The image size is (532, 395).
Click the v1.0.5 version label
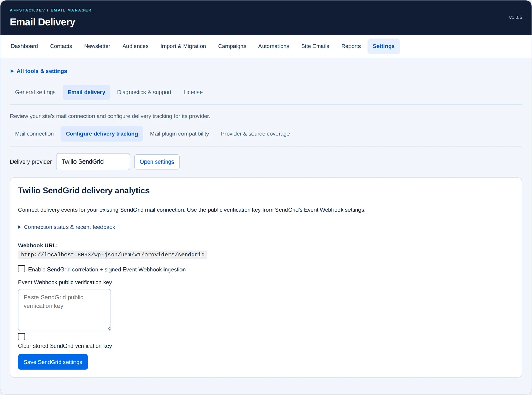[x=515, y=17]
